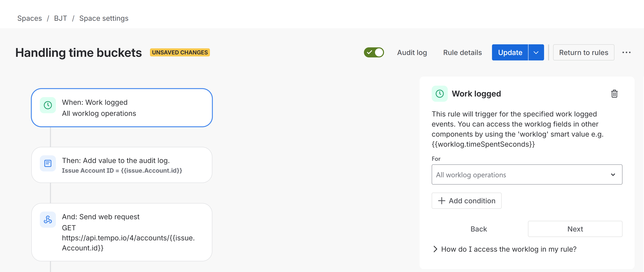This screenshot has width=644, height=272.
Task: Open the 'All worklog operations' dropdown
Action: pos(527,174)
